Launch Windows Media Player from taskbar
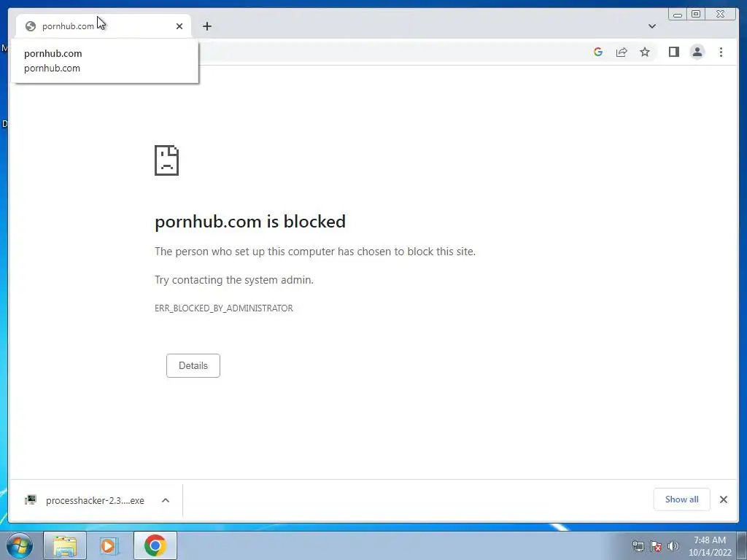This screenshot has height=560, width=747. click(109, 545)
